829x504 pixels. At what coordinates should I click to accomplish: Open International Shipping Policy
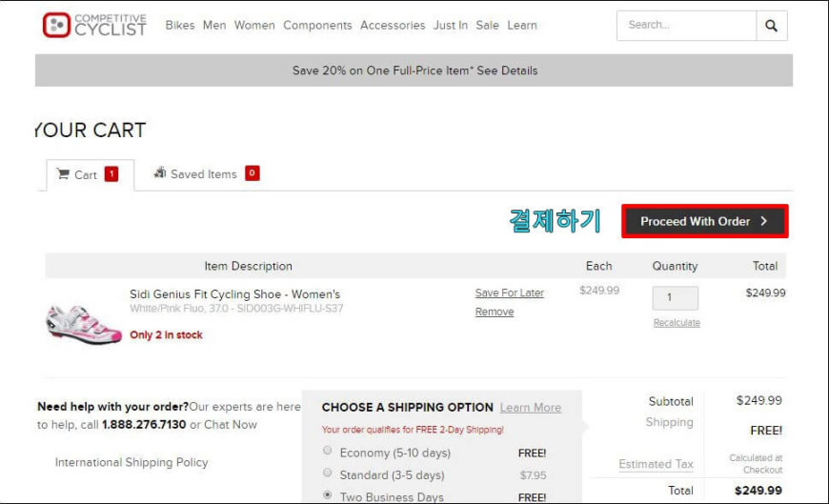[131, 462]
